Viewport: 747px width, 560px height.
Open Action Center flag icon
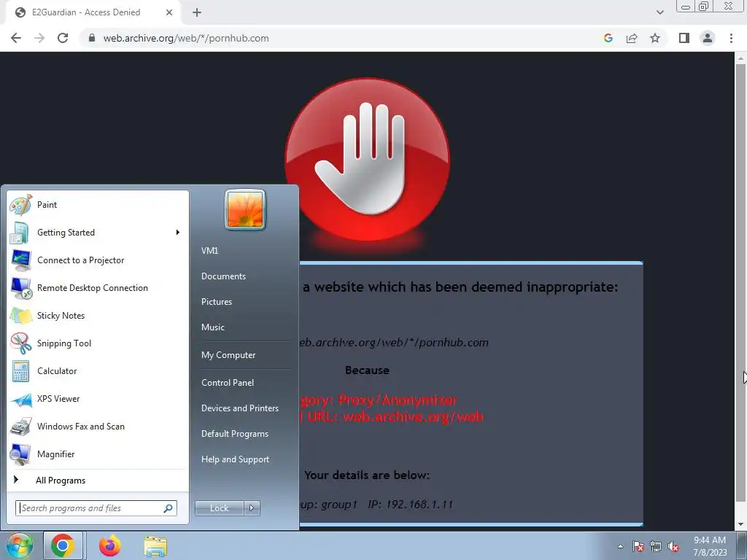tap(638, 546)
